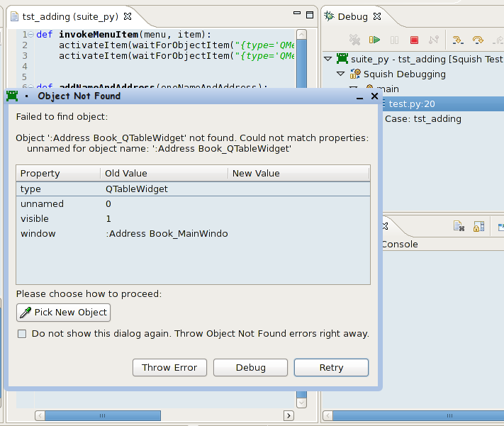Click the Pick New Object button

[x=63, y=313]
